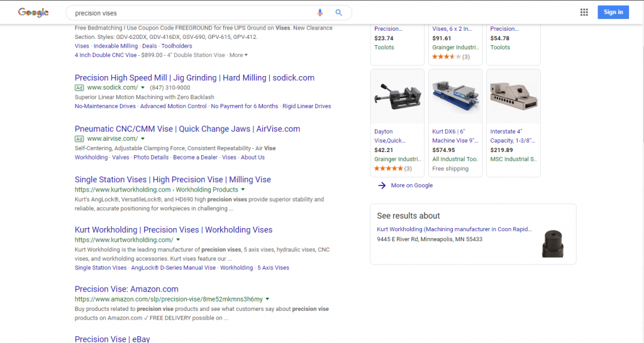The width and height of the screenshot is (644, 343).
Task: Click 'Become a Dealer' sitelink
Action: click(x=195, y=157)
